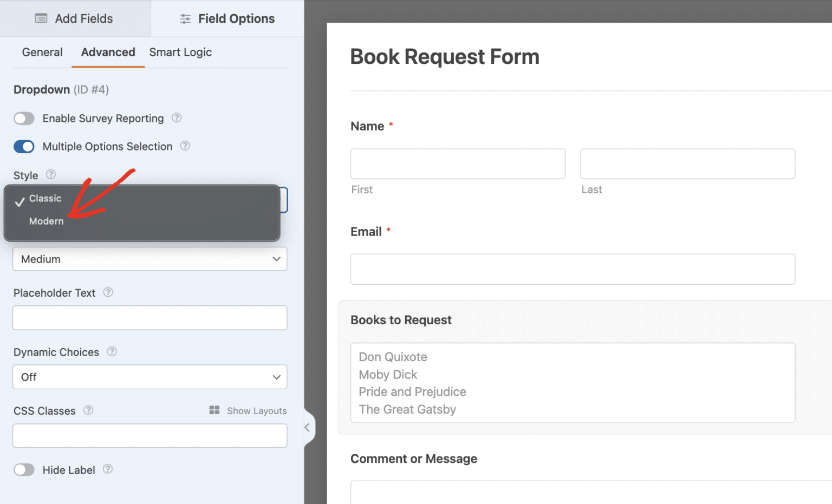Open the Dynamic Choices dropdown

[149, 377]
